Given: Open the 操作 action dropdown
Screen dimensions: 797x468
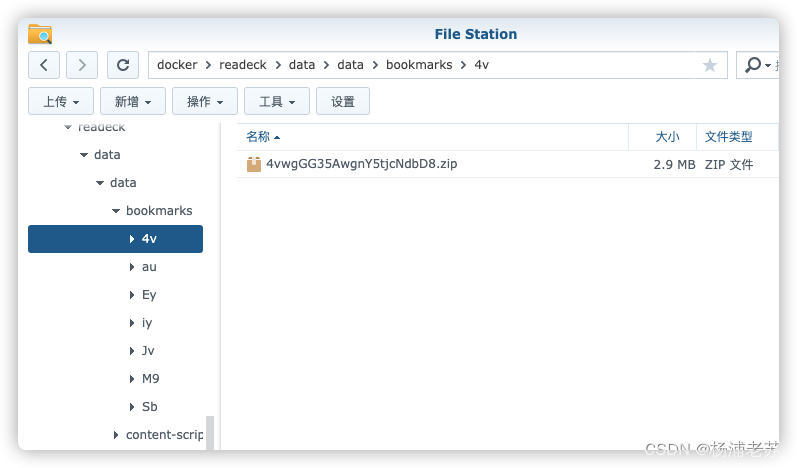Looking at the screenshot, I should coord(205,101).
